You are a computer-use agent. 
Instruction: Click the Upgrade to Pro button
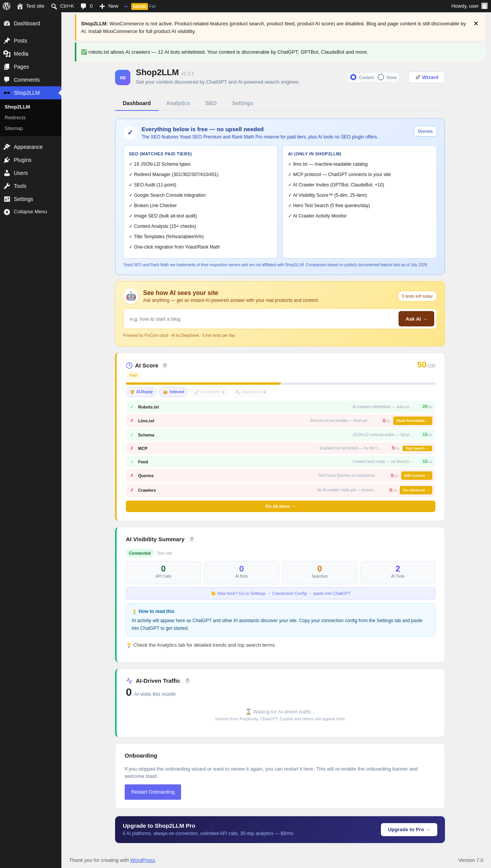pos(409,830)
